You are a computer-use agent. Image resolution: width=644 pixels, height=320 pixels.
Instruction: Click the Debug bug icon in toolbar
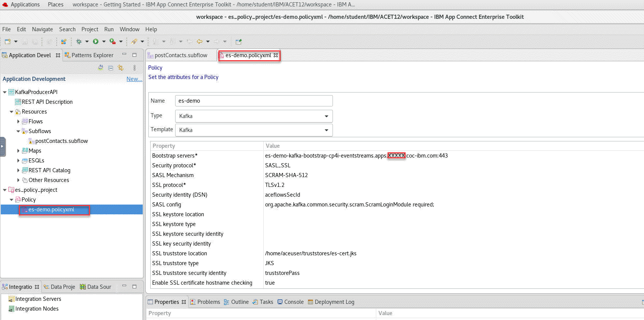[79, 41]
